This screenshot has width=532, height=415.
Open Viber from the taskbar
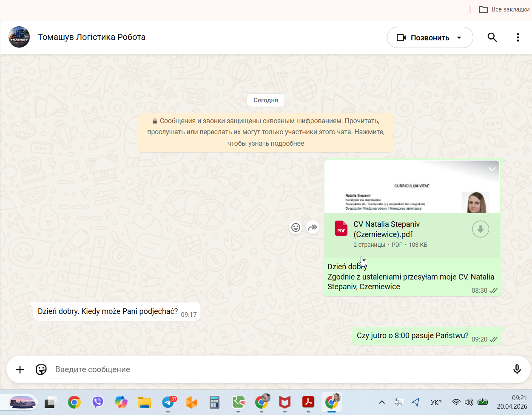(98, 402)
